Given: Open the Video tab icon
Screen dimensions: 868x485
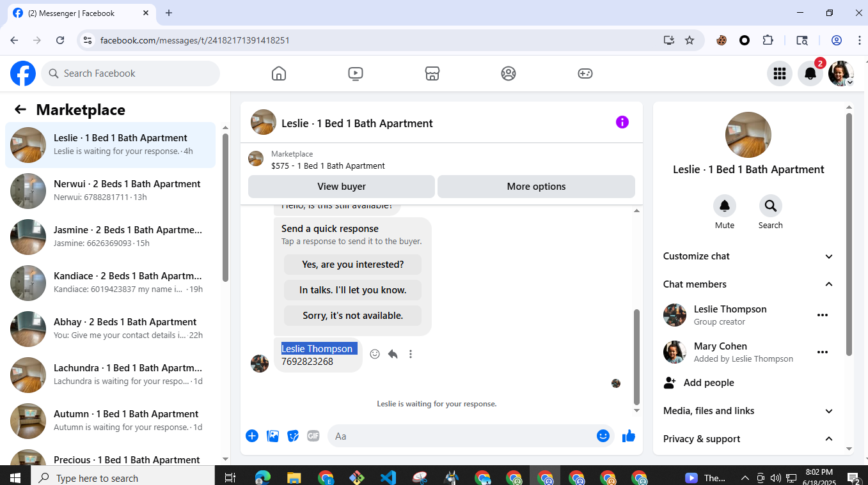Looking at the screenshot, I should (356, 73).
